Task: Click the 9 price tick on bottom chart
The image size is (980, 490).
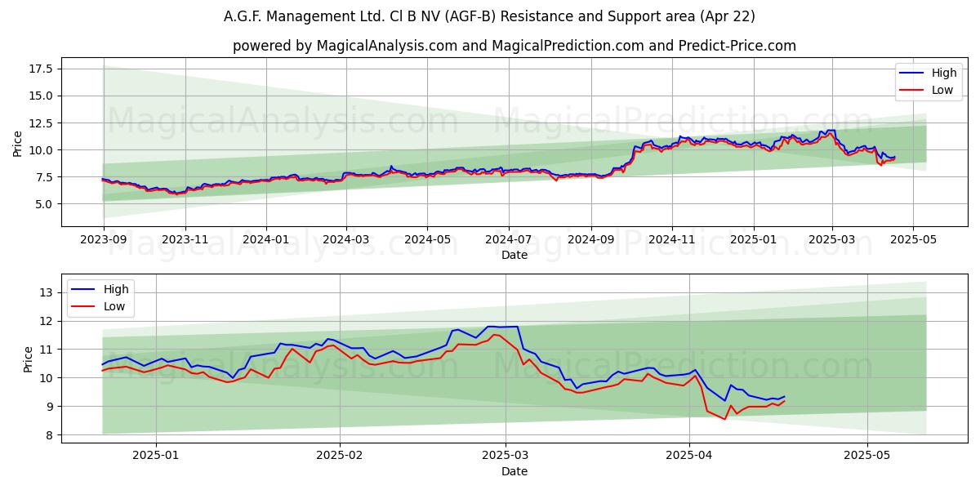Action: [x=50, y=407]
